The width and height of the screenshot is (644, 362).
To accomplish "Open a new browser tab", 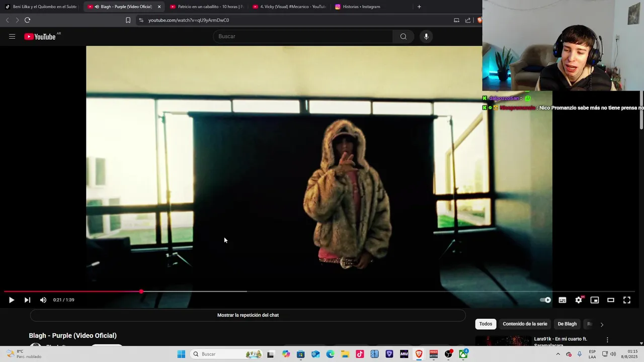I will coord(419,7).
